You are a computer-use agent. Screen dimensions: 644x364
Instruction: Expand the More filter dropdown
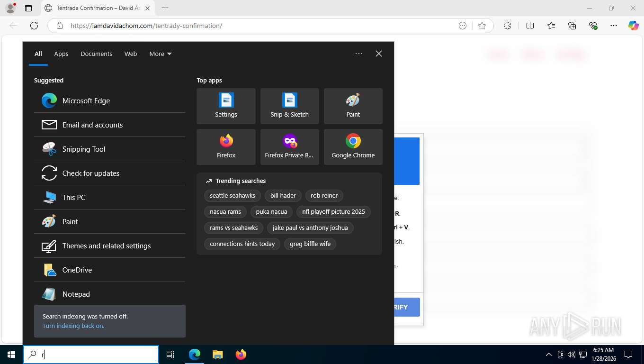(161, 54)
